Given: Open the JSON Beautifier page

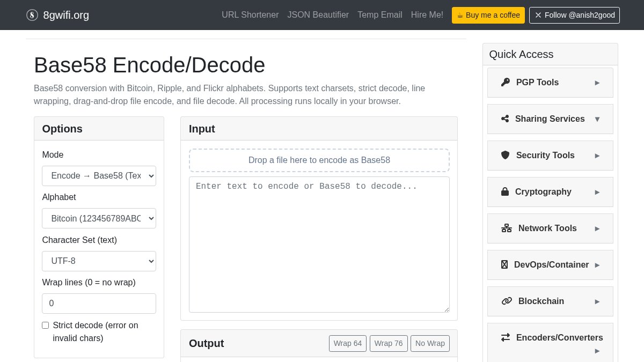Looking at the screenshot, I should pos(318,15).
